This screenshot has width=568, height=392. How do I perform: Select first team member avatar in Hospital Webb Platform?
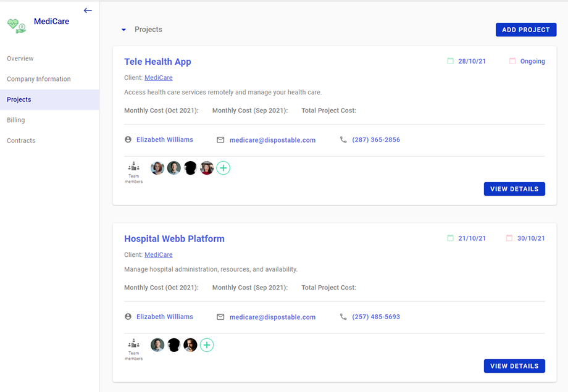(x=157, y=345)
